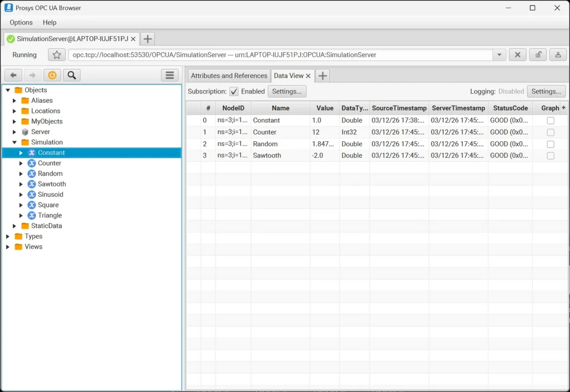The image size is (570, 392).
Task: Open the Options menu
Action: 21,22
